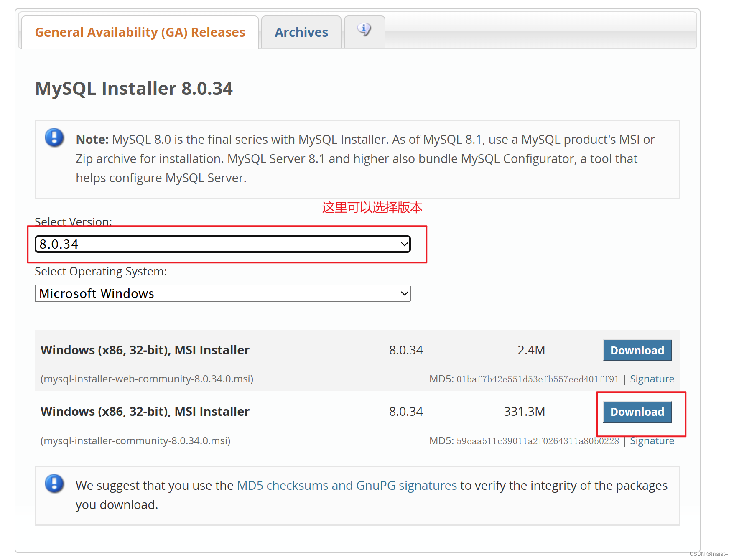Open the Microsoft Windows operating system dropdown

click(x=223, y=293)
